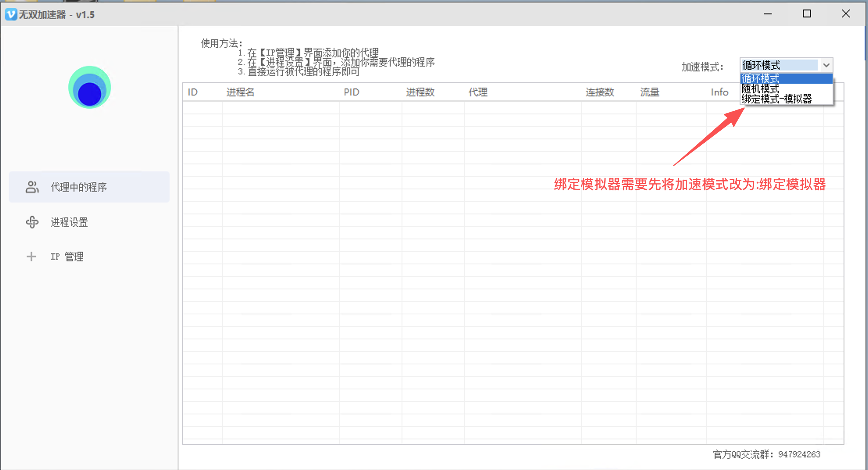Image resolution: width=868 pixels, height=470 pixels.
Task: Click the 无双加速器 app icon in title bar
Action: click(11, 14)
